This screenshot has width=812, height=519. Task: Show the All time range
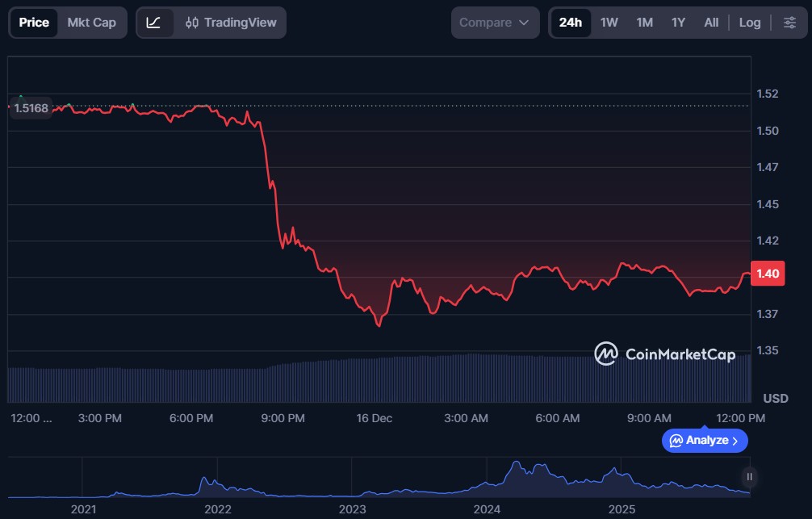click(x=710, y=23)
